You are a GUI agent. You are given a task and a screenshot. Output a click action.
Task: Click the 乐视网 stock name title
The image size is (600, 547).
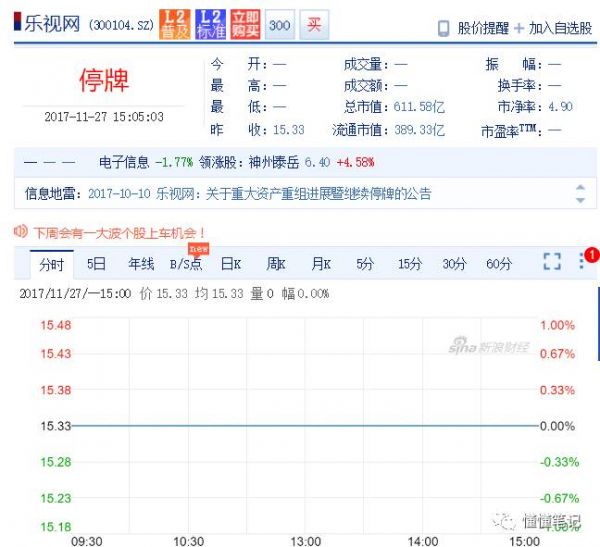(x=52, y=24)
